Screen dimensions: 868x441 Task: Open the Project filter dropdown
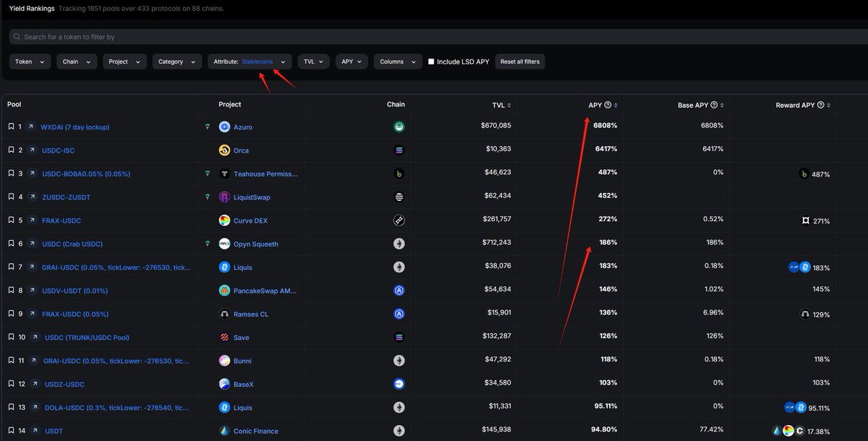click(124, 61)
